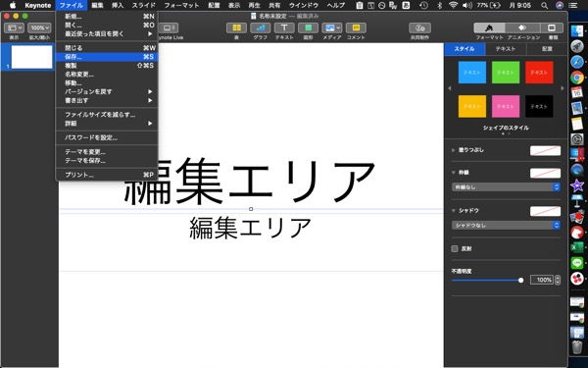This screenshot has width=588, height=368.
Task: Apply the pink shape style swatch
Action: pyautogui.click(x=506, y=106)
